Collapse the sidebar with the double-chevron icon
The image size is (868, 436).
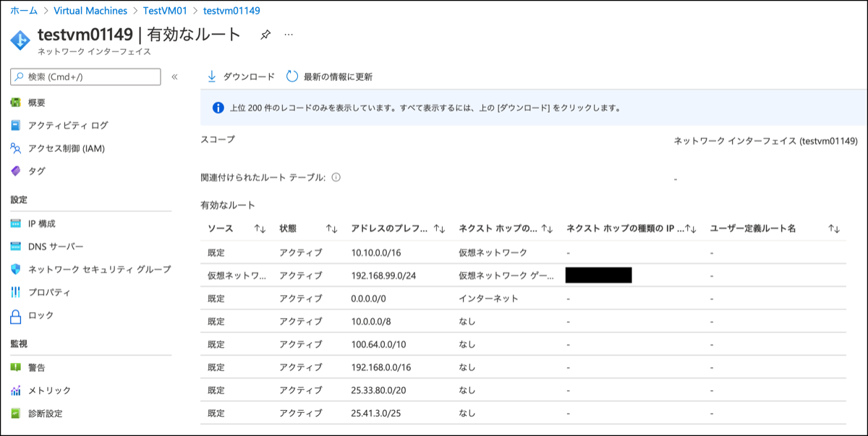point(174,77)
